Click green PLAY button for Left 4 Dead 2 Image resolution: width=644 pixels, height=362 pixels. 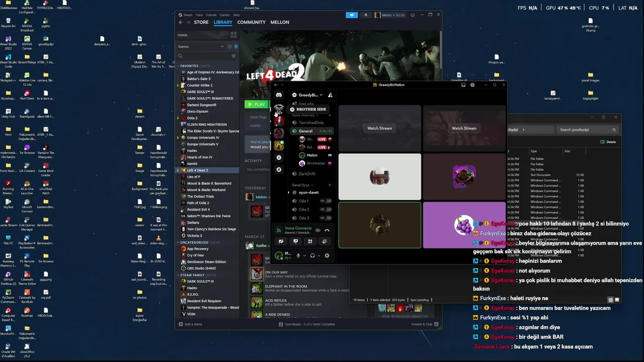point(257,104)
